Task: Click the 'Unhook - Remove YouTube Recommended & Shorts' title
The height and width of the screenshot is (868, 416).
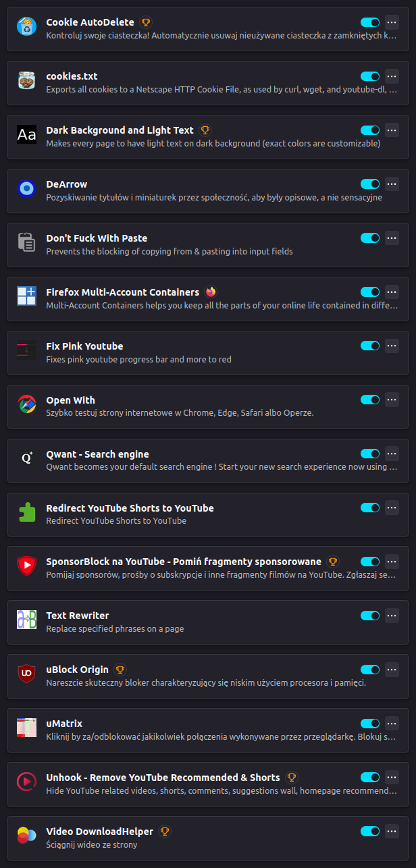Action: [x=163, y=778]
